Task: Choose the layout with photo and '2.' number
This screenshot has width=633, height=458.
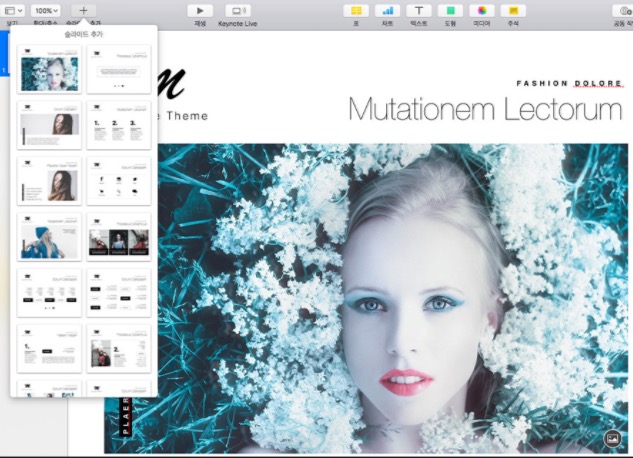Action: coord(119,349)
